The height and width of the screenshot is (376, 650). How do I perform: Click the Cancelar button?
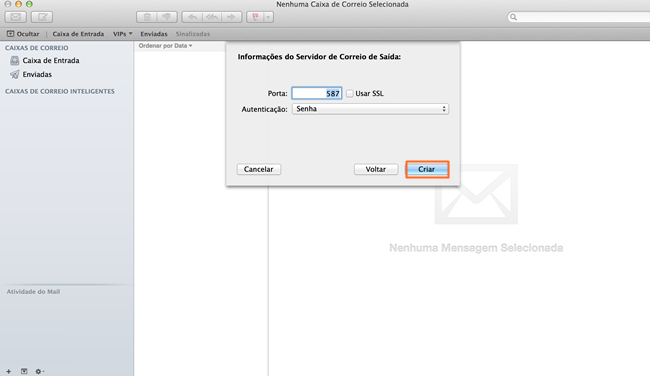click(x=259, y=169)
